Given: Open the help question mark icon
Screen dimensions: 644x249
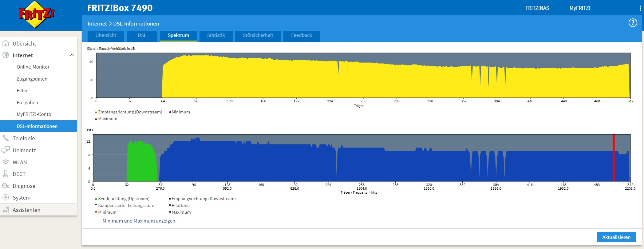Looking at the screenshot, I should 633,23.
